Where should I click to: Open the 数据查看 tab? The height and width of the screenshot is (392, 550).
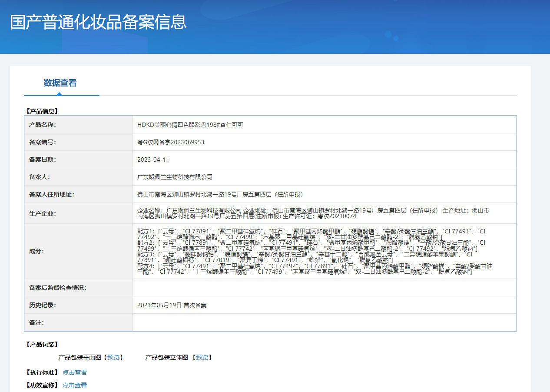pyautogui.click(x=60, y=83)
